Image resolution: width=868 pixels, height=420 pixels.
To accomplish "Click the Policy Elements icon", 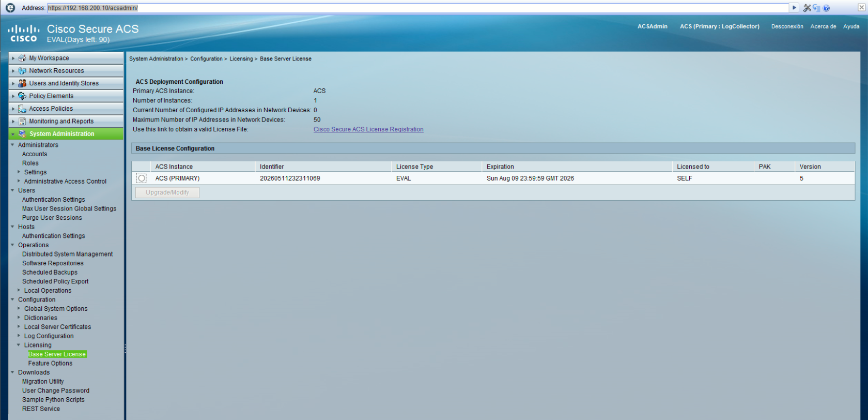I will (x=22, y=96).
